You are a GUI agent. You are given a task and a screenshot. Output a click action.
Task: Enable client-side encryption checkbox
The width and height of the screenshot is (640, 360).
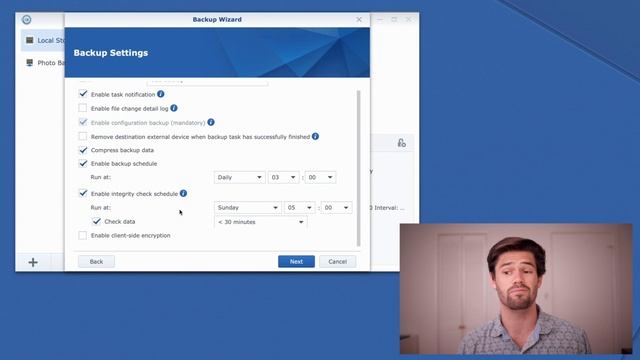pyautogui.click(x=83, y=235)
